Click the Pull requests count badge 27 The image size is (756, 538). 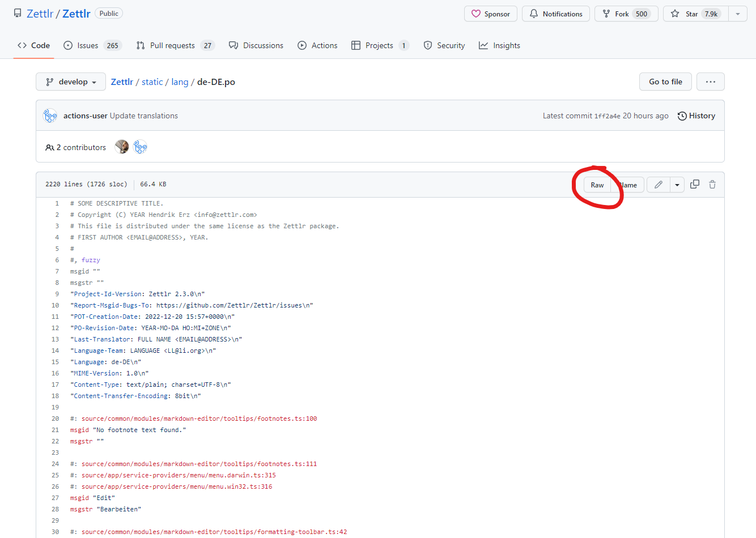pyautogui.click(x=207, y=45)
